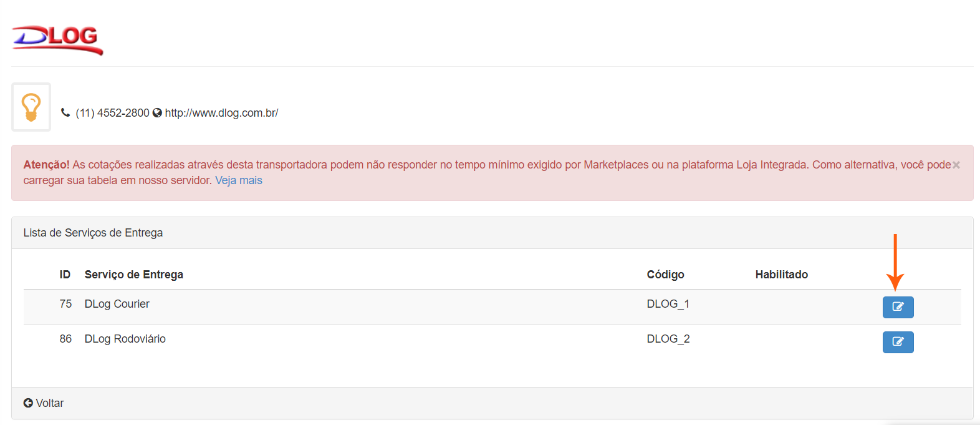Click the DLOG_2 code cell
This screenshot has width=980, height=425.
tap(668, 339)
